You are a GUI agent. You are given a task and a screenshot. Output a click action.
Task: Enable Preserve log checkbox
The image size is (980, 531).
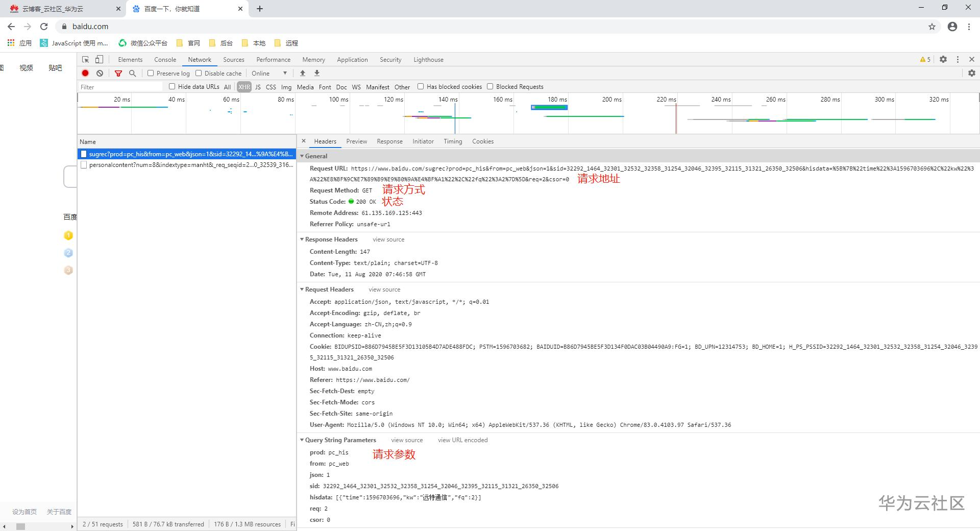point(151,73)
